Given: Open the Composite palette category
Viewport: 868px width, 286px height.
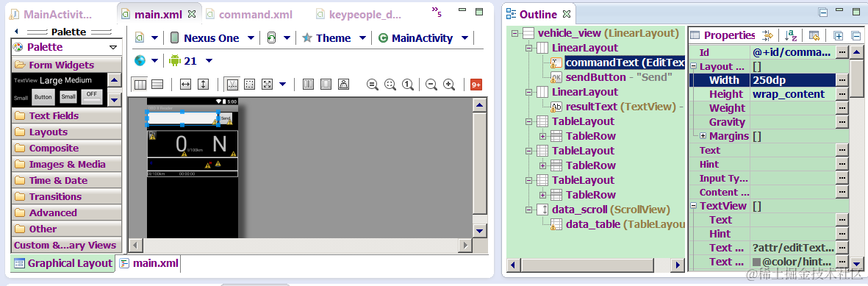Looking at the screenshot, I should (x=66, y=148).
